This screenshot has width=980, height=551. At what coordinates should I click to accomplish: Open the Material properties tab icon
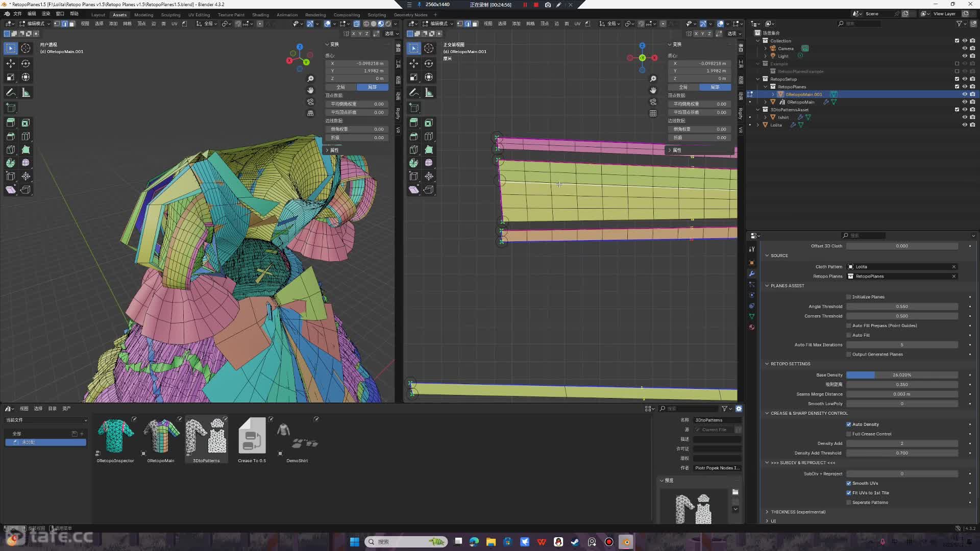point(751,327)
